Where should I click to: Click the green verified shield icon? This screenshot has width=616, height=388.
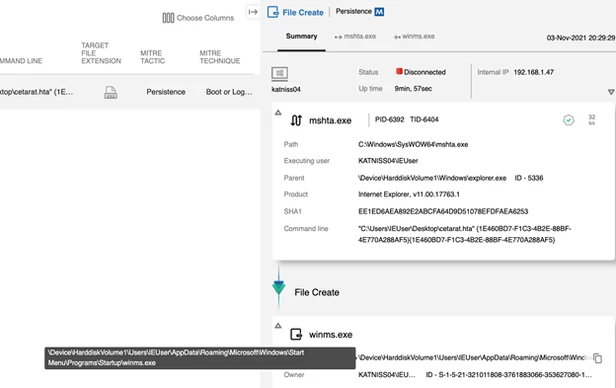(568, 120)
